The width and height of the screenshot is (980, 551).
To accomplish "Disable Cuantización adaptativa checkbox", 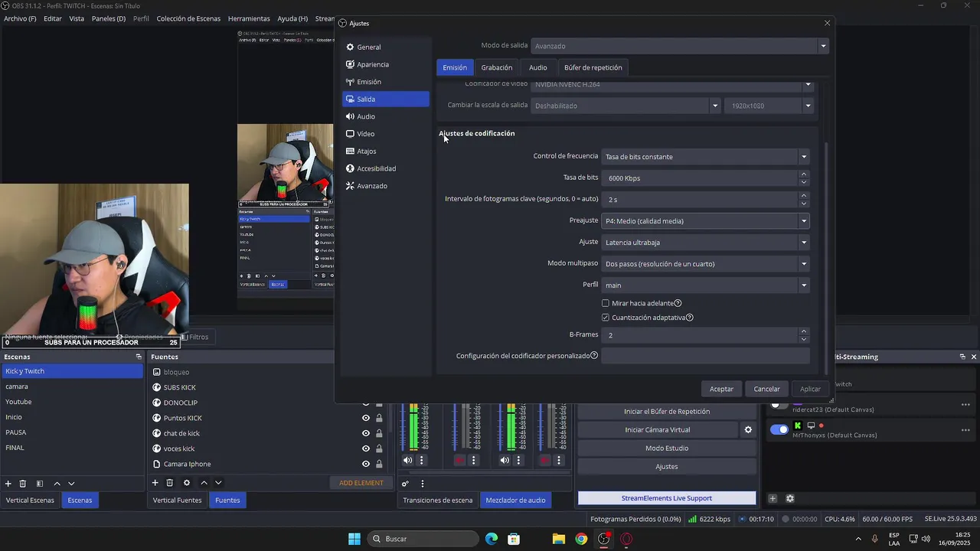I will point(606,318).
